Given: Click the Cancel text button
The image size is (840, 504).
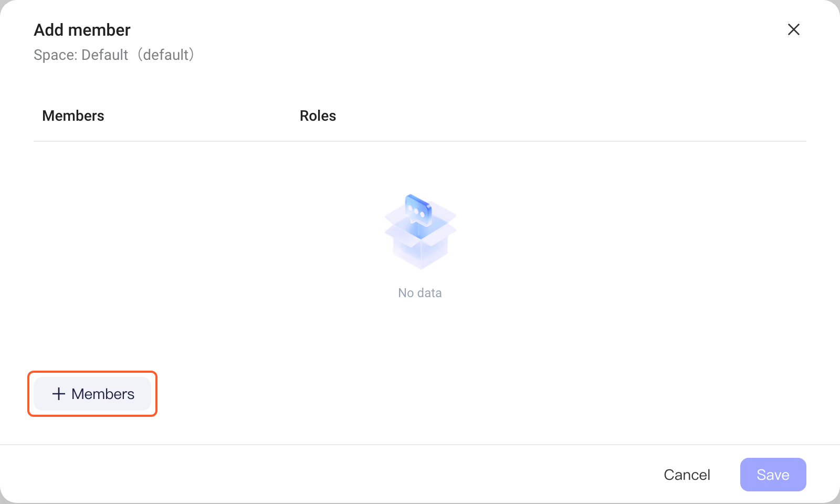Looking at the screenshot, I should point(687,475).
